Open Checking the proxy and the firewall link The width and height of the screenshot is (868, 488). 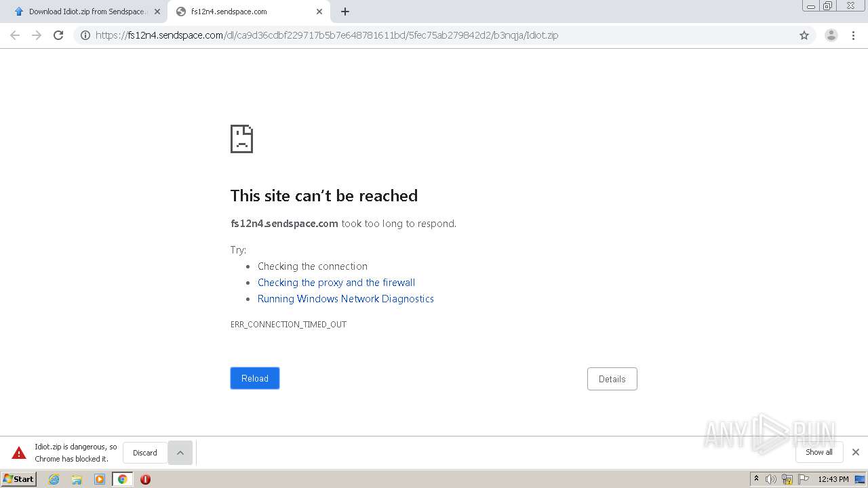(x=336, y=283)
